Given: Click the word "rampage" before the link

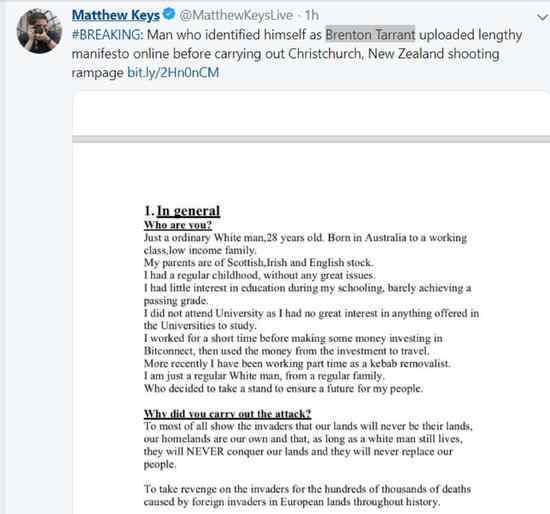Looking at the screenshot, I should click(x=98, y=73).
